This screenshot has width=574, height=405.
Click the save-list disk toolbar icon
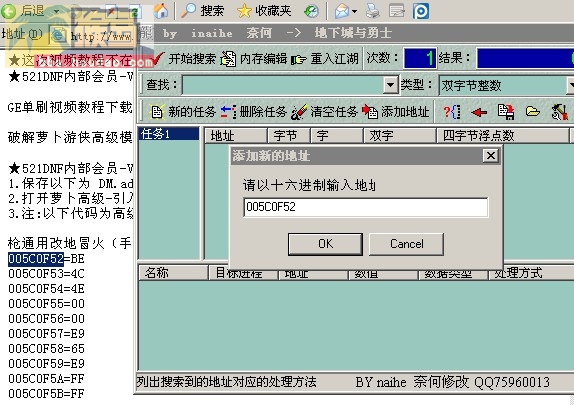coord(506,112)
